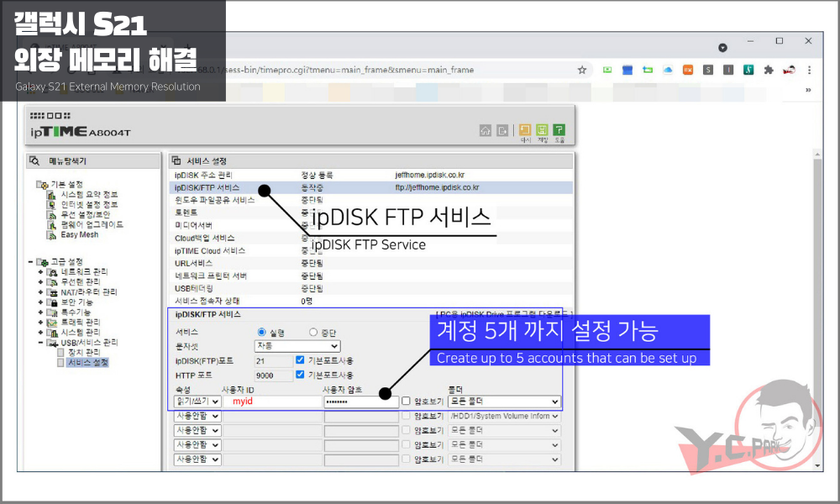Open the green 도움 help icon
840x504 pixels.
[559, 130]
